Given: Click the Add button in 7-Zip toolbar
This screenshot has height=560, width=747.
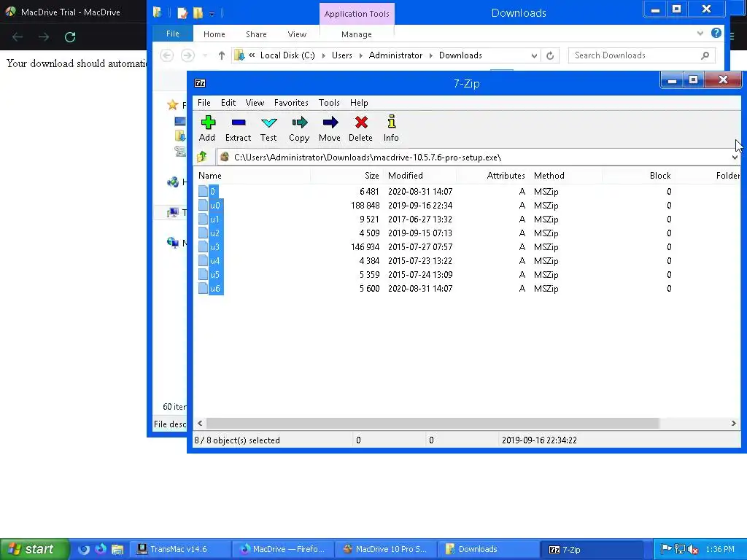Looking at the screenshot, I should click(207, 128).
